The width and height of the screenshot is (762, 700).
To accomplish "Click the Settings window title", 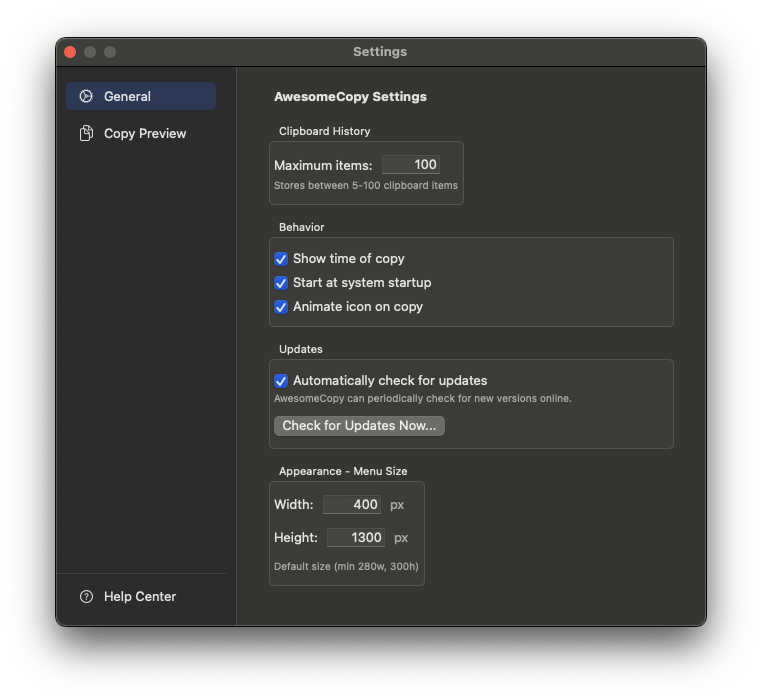I will [x=380, y=52].
